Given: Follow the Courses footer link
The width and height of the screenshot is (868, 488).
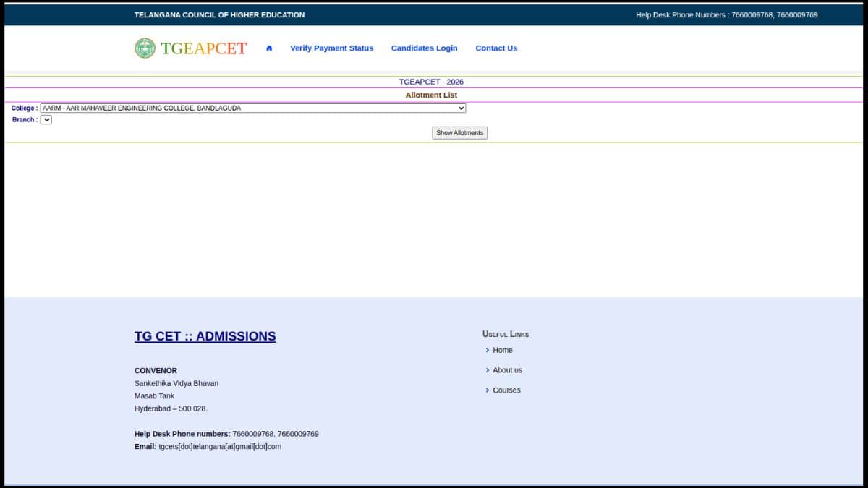Looking at the screenshot, I should (506, 390).
